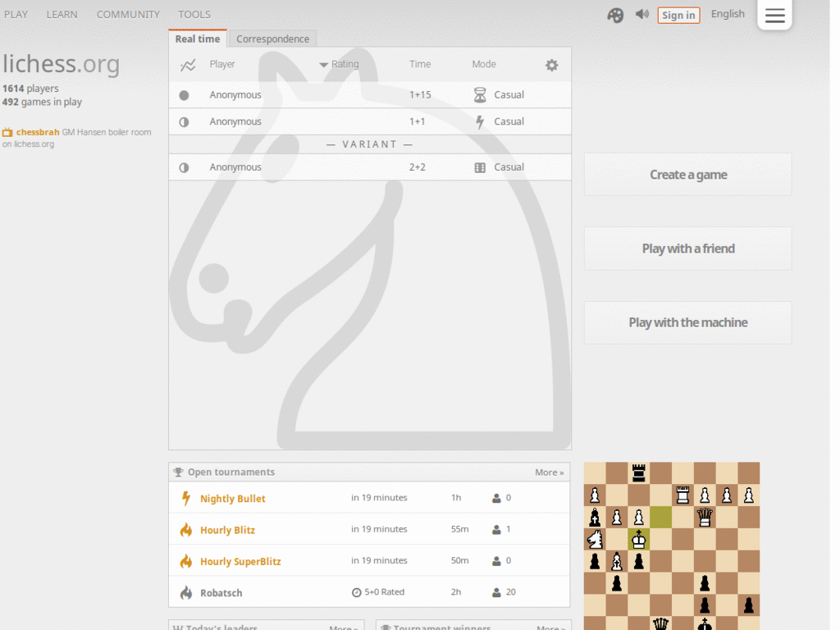Open the TOOLS menu

click(194, 15)
